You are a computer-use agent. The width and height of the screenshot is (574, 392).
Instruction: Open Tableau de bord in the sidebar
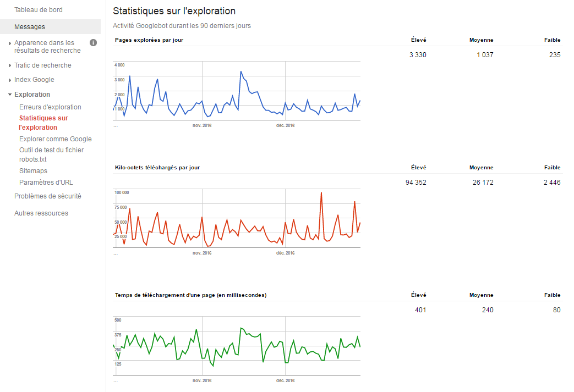(38, 10)
